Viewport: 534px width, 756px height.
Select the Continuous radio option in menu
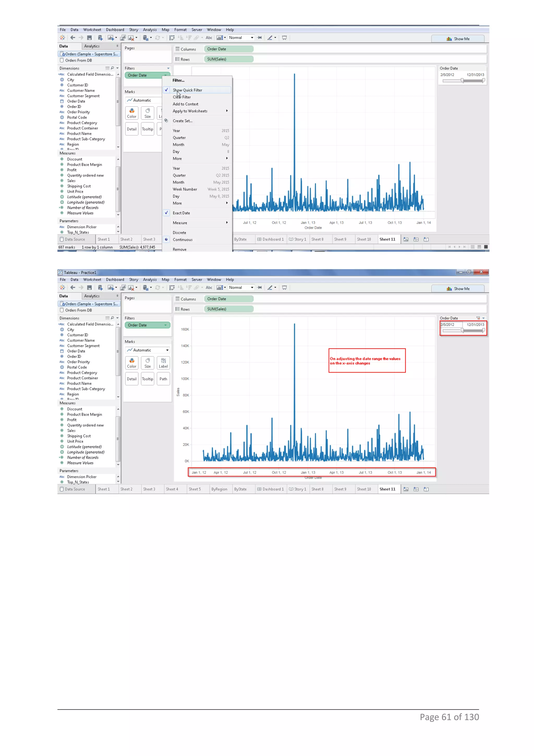pyautogui.click(x=183, y=240)
